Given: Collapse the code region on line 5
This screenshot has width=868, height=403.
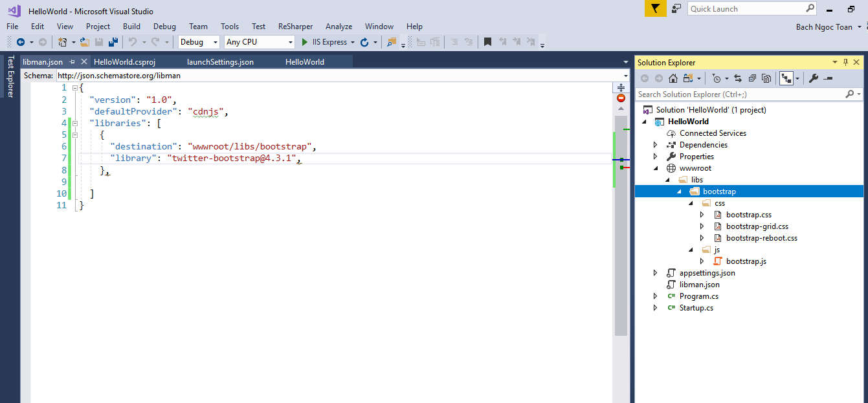Looking at the screenshot, I should click(x=75, y=135).
